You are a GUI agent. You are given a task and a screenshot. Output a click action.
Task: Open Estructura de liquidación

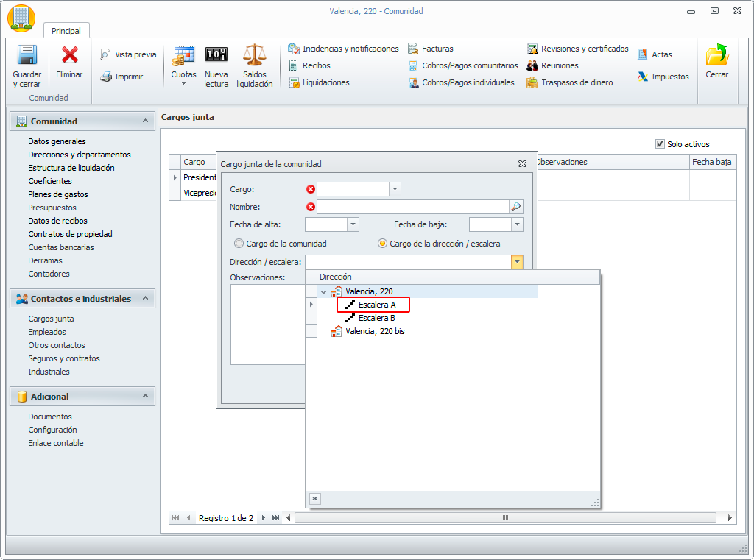tap(71, 168)
